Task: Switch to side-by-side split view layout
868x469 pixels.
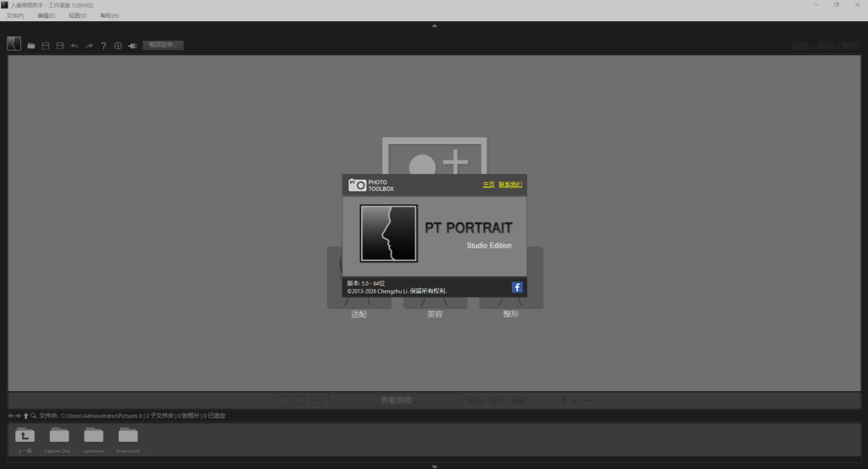Action: click(300, 399)
